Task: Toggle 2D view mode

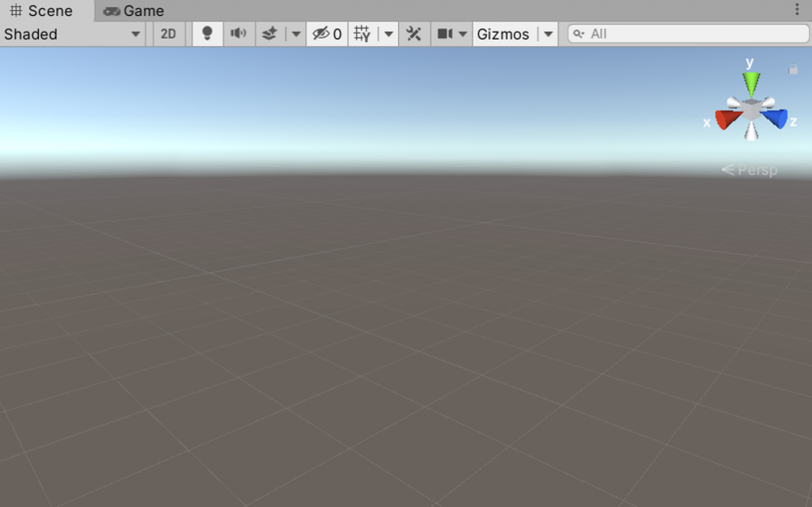Action: [x=168, y=34]
